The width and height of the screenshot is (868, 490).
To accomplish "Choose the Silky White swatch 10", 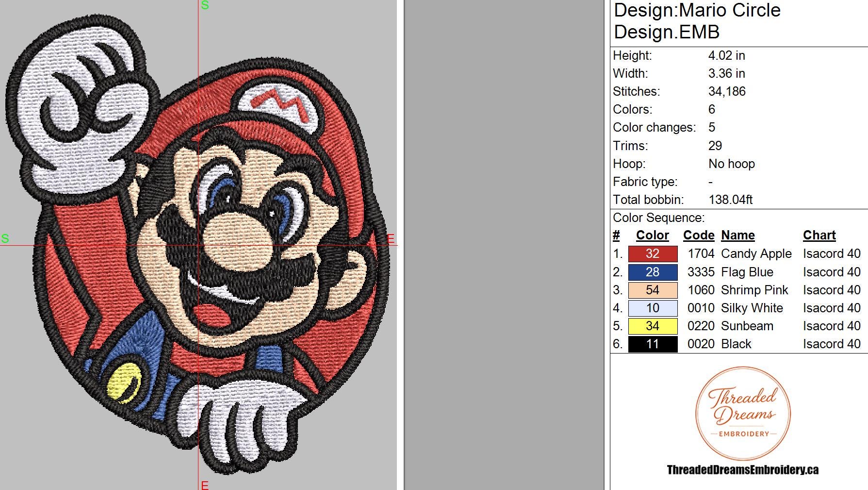I will coord(653,308).
